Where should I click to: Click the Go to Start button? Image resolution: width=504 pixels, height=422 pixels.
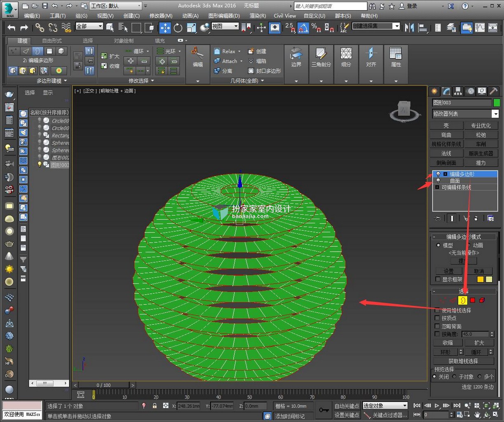pyautogui.click(x=417, y=406)
